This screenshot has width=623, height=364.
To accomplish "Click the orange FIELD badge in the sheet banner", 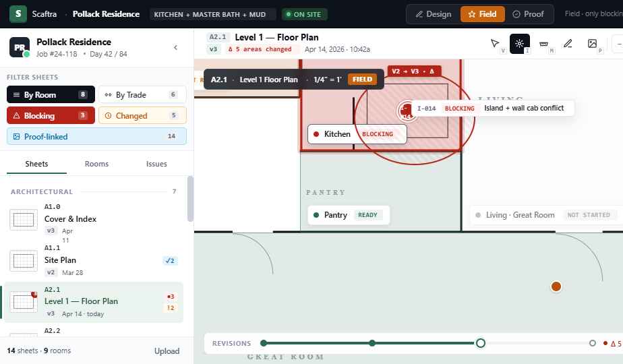I will click(362, 79).
